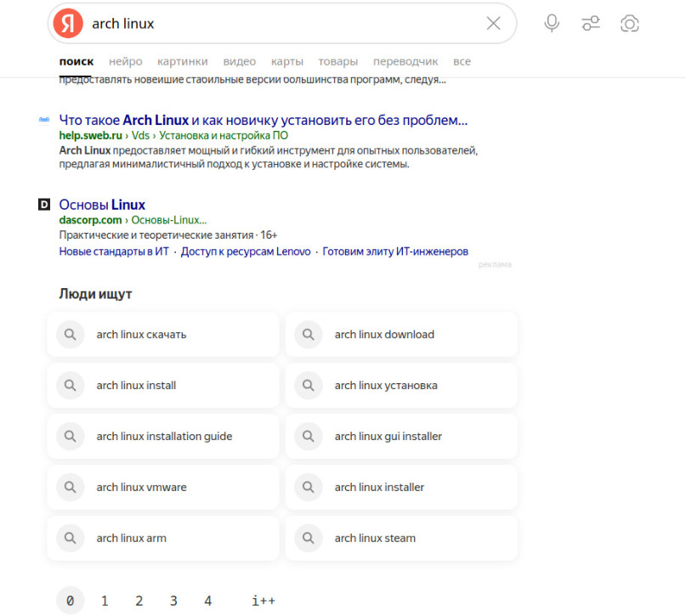Click magnifier icon beside 'arch linux скачать'
Screen dimensions: 686x616
[71, 335]
